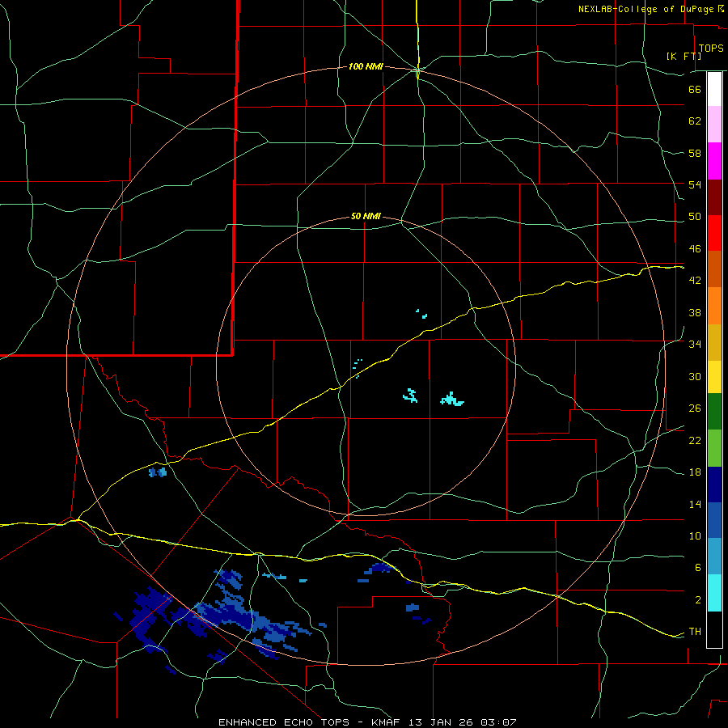Image resolution: width=728 pixels, height=728 pixels.
Task: Click the '66' legend value
Action: coord(695,89)
